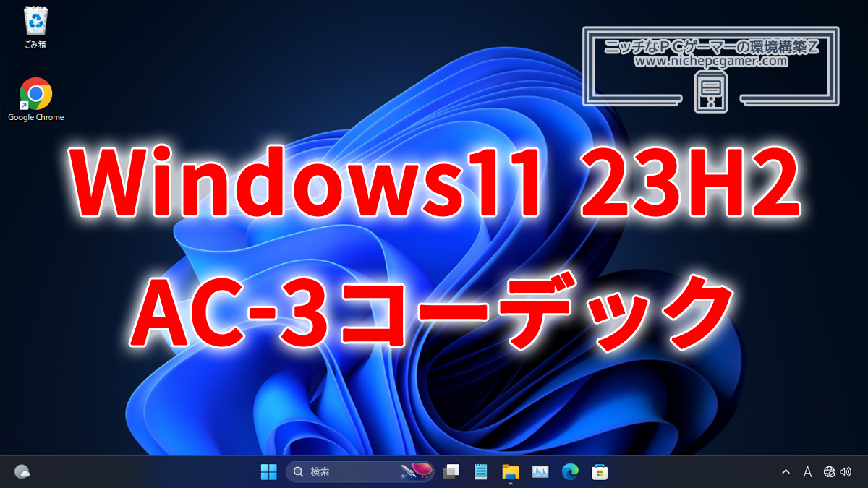
Task: Open the performance graph monitor taskbar app
Action: [540, 472]
